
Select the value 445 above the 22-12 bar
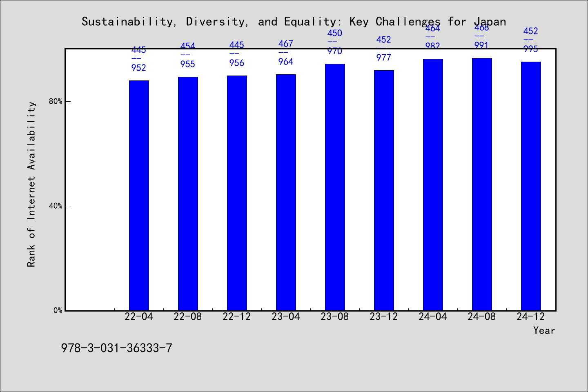[x=237, y=45]
